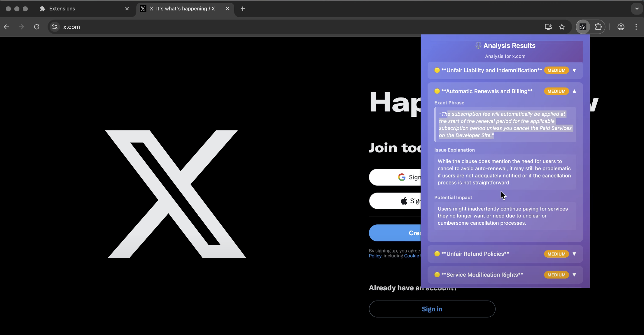Click the install app icon in address bar
The height and width of the screenshot is (335, 644).
click(x=548, y=27)
